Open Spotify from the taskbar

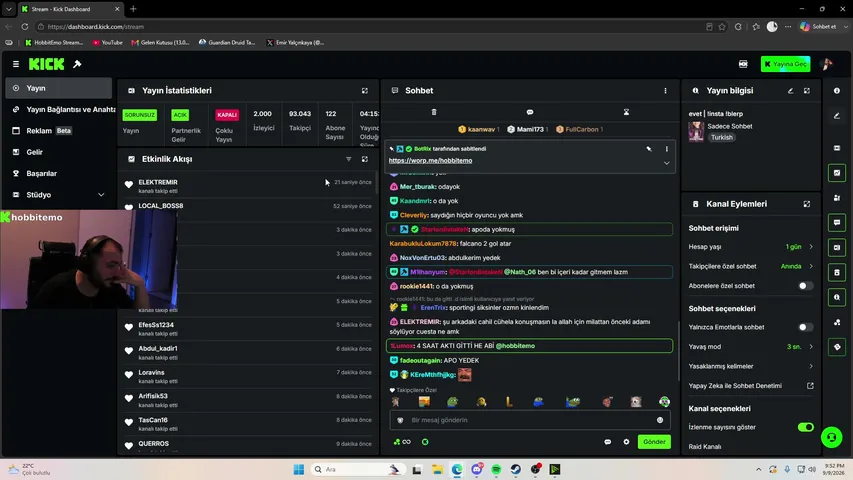[x=496, y=470]
